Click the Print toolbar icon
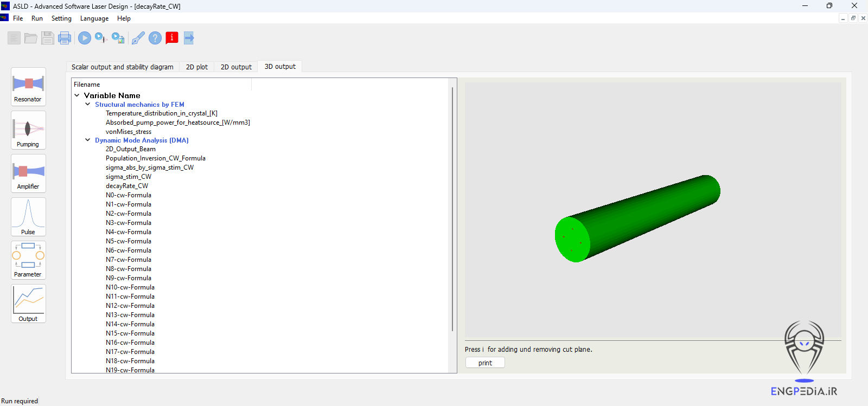Image resolution: width=868 pixels, height=406 pixels. 65,38
